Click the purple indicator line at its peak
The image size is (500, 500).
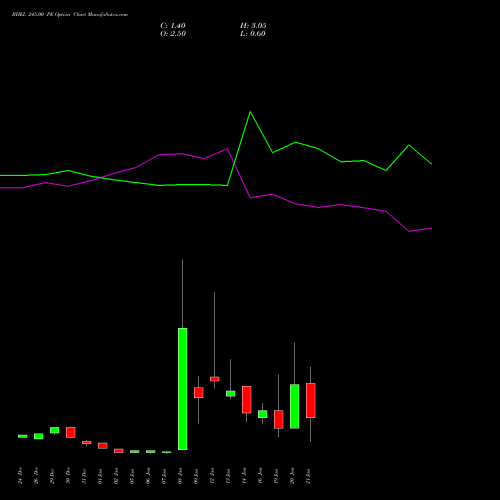pyautogui.click(x=227, y=149)
